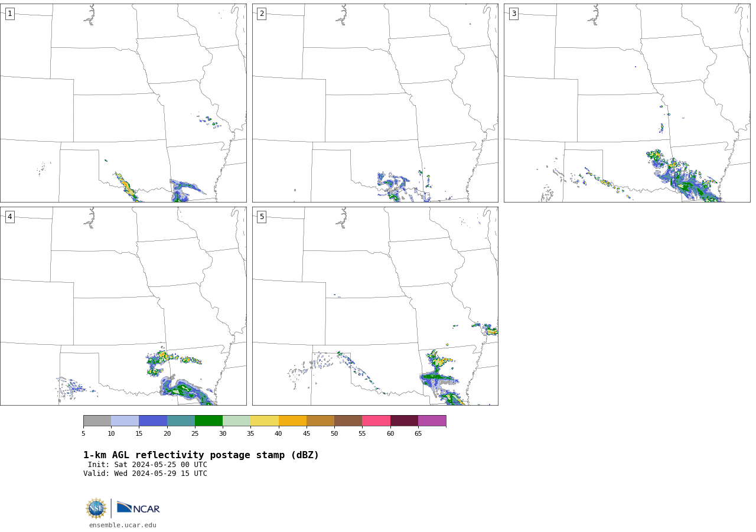Click the ensemble.ucar.edu text
The image size is (756, 532).
click(x=123, y=525)
